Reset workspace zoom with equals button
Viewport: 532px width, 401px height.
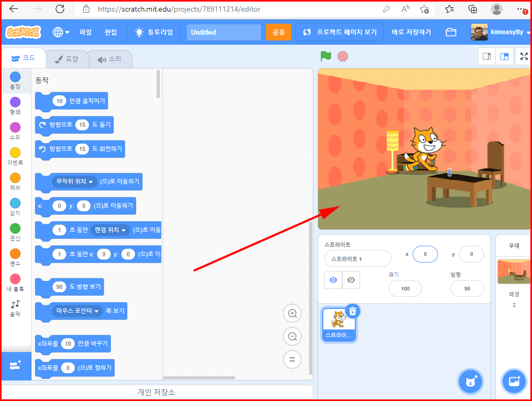point(292,359)
